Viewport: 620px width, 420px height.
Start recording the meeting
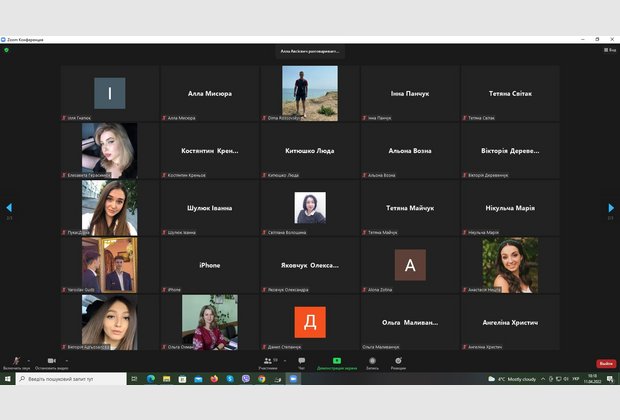[x=372, y=361]
